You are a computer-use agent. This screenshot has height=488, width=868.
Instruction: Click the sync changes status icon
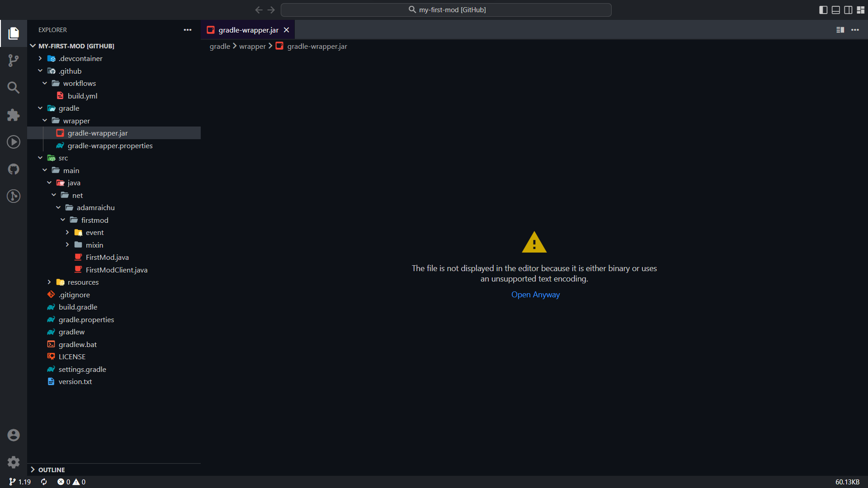point(44,482)
